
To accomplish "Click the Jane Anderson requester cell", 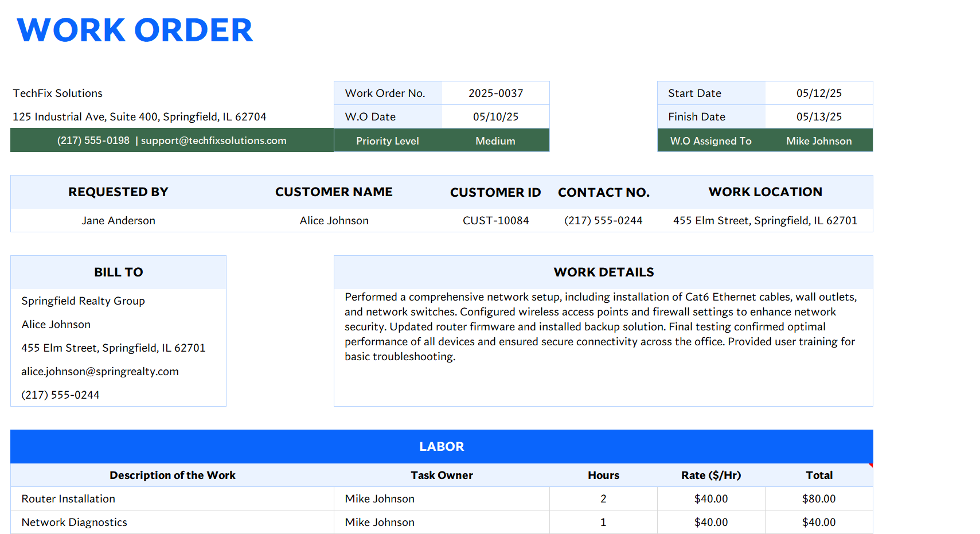I will [x=118, y=221].
